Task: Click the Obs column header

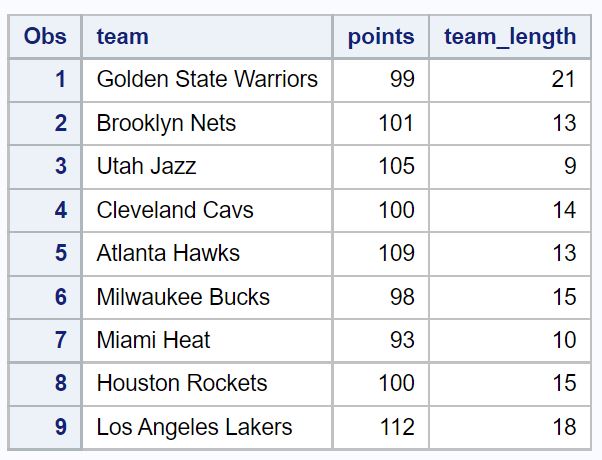Action: click(x=45, y=37)
